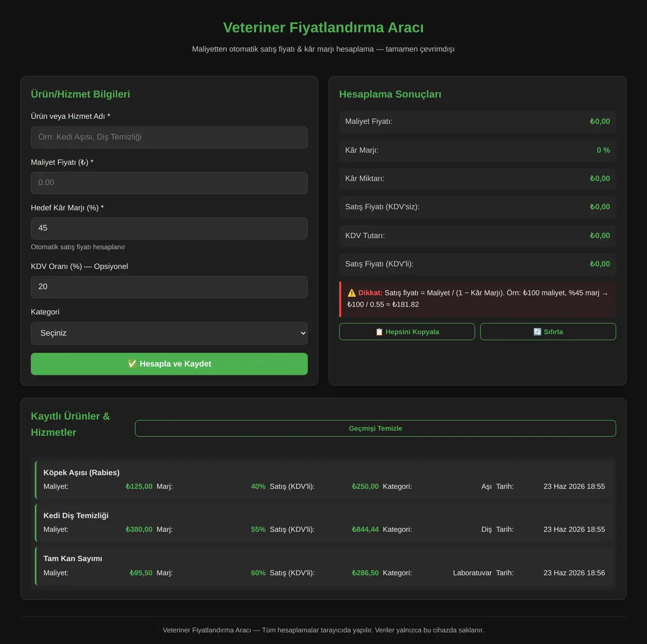Click the checkmark icon on Hesapla ve Kaydet
The image size is (647, 644).
coord(132,364)
